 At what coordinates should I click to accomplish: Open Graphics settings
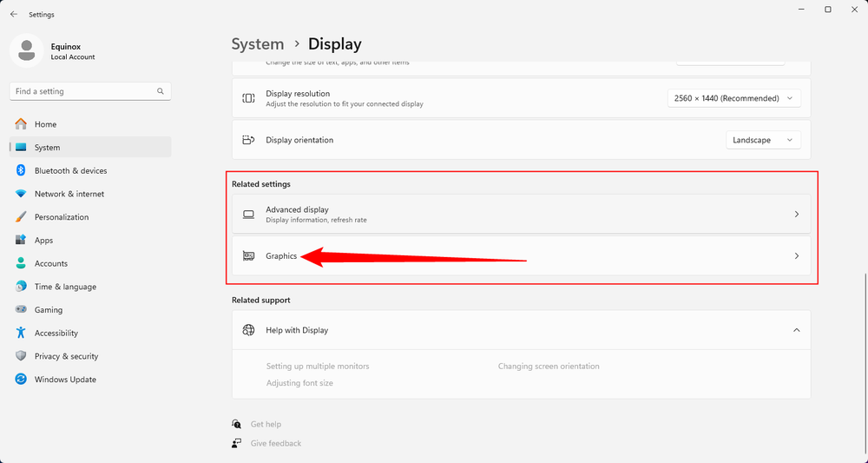pos(521,256)
